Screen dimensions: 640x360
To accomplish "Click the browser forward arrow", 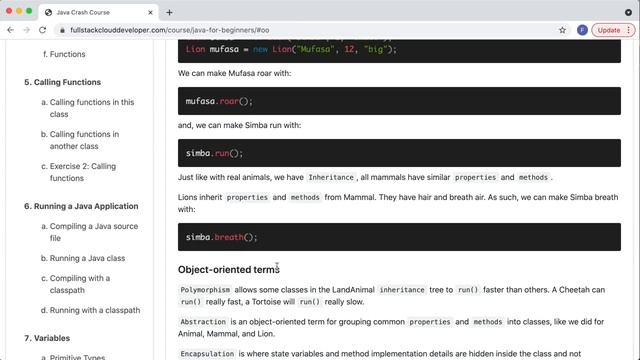I will 27,30.
